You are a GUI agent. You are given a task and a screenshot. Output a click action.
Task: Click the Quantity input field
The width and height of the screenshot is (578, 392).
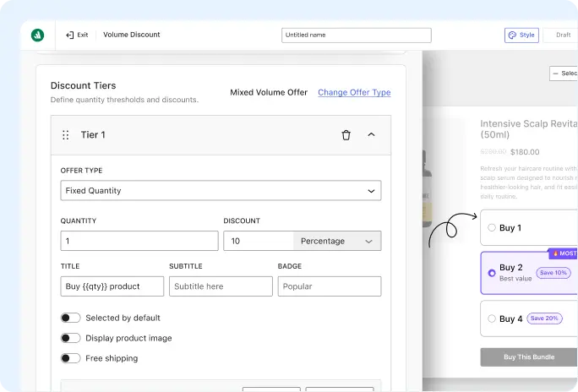(139, 241)
